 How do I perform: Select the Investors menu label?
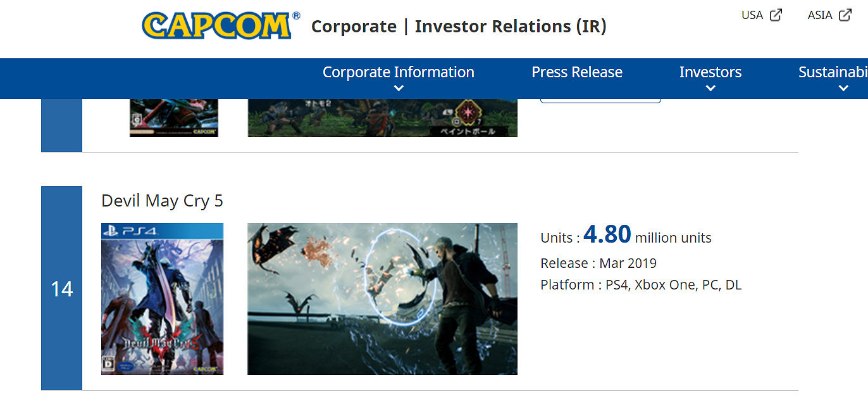coord(710,72)
